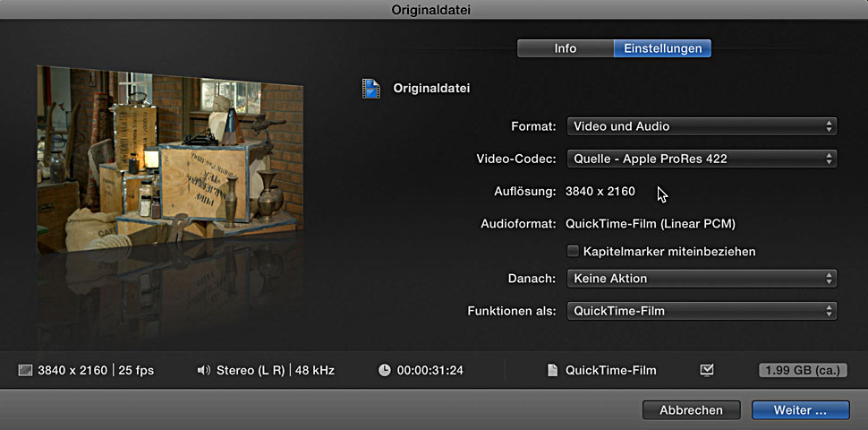Open the compatibility checkmark display icon
Screen dimensions: 868x430
(708, 370)
